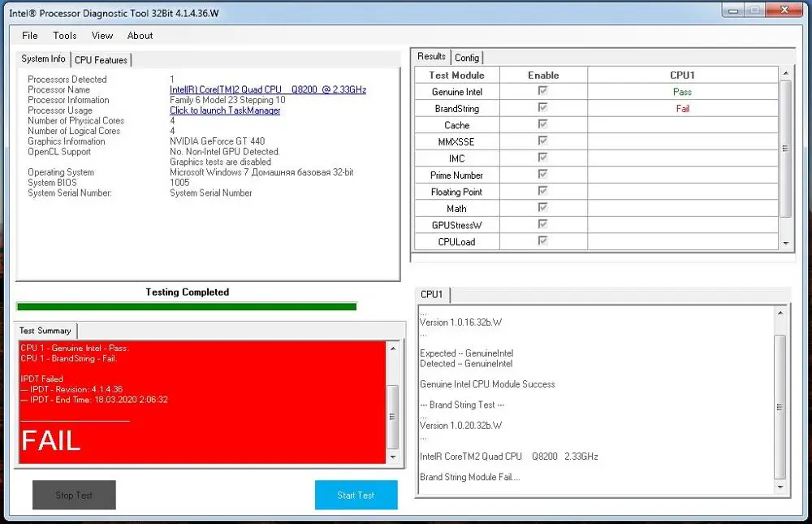Click the Start Test button
The width and height of the screenshot is (812, 524).
coord(356,495)
